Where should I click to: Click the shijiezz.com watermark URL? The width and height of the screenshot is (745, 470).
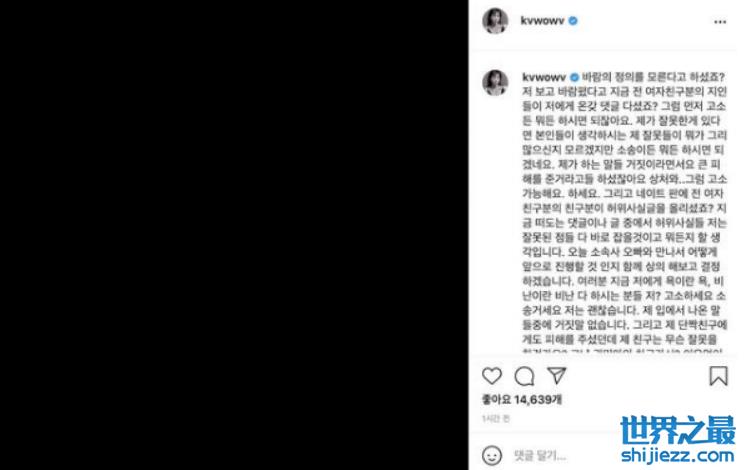678,455
